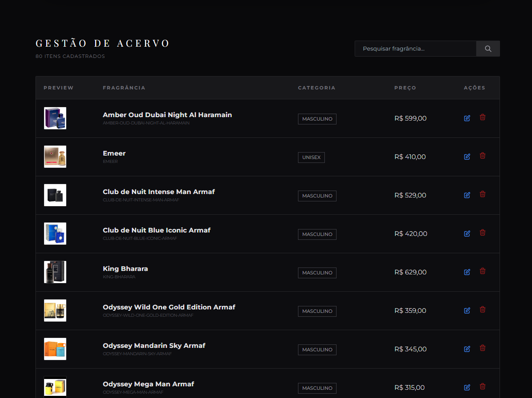Open Odyssey Mandarin Sky preview thumbnail
The height and width of the screenshot is (398, 532).
point(55,349)
